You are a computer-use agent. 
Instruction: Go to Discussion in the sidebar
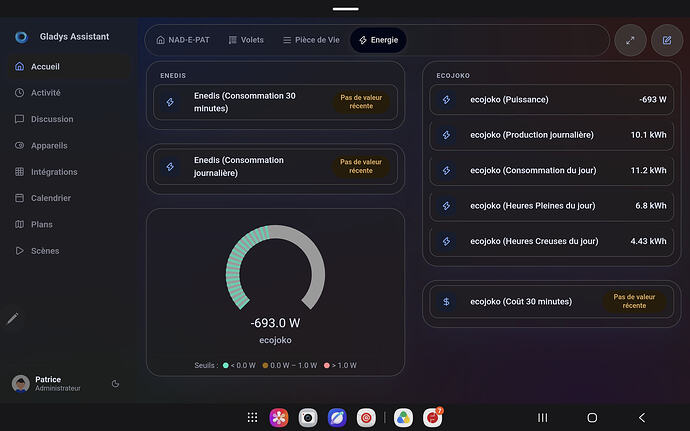[x=69, y=119]
